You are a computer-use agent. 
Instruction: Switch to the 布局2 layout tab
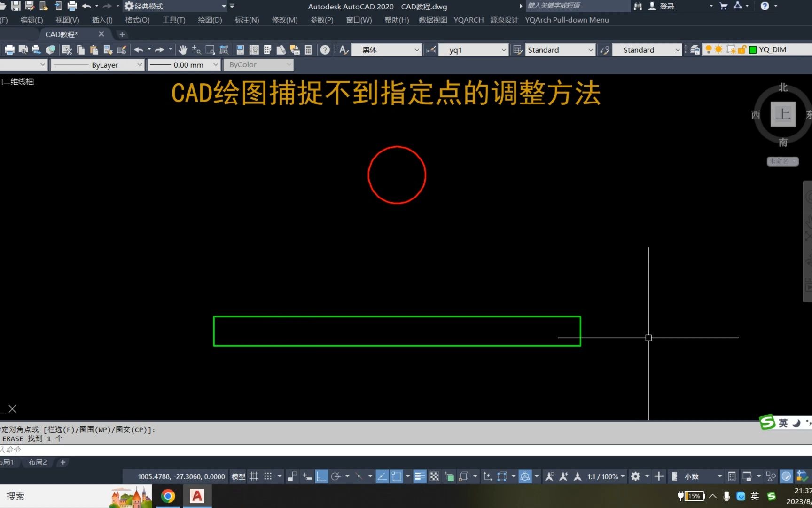click(x=38, y=462)
